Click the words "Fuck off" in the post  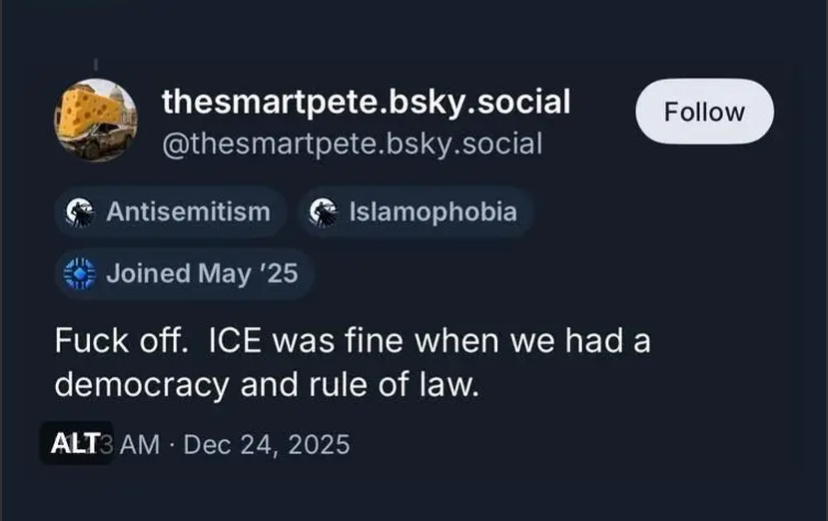click(x=119, y=340)
